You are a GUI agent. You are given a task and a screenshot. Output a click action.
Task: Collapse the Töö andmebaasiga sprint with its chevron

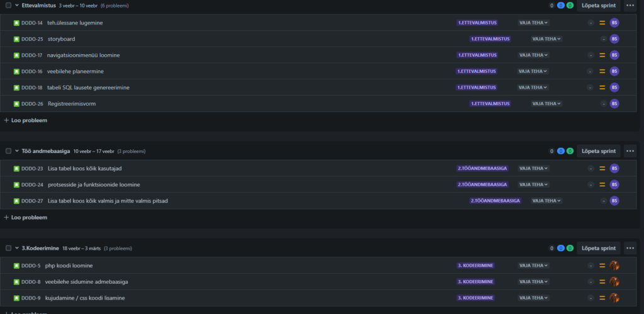[17, 151]
